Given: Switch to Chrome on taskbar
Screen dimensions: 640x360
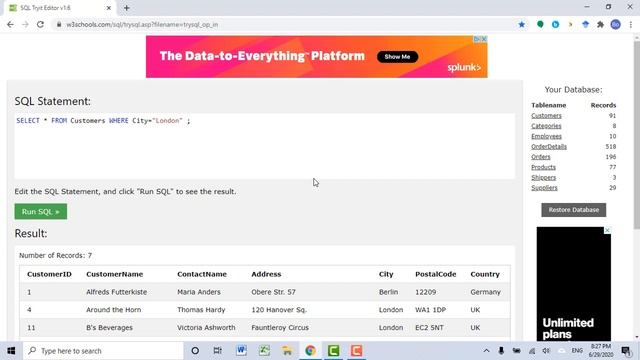Looking at the screenshot, I should 310,351.
